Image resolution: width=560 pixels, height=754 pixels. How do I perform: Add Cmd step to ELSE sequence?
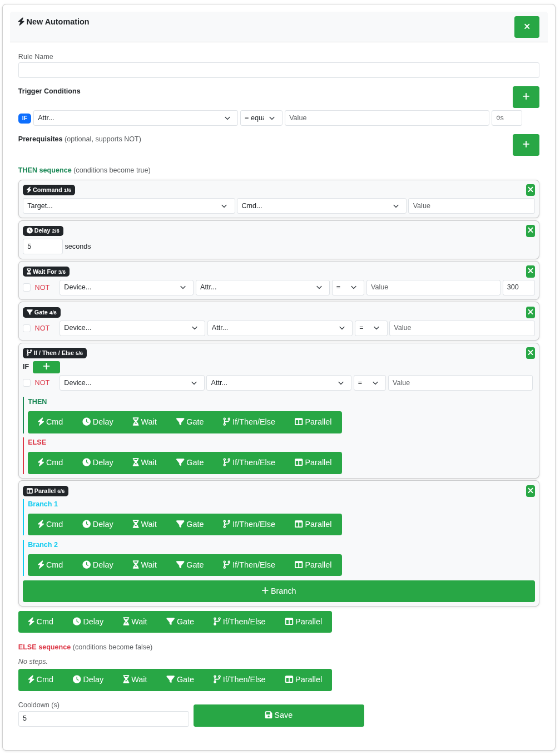41,679
